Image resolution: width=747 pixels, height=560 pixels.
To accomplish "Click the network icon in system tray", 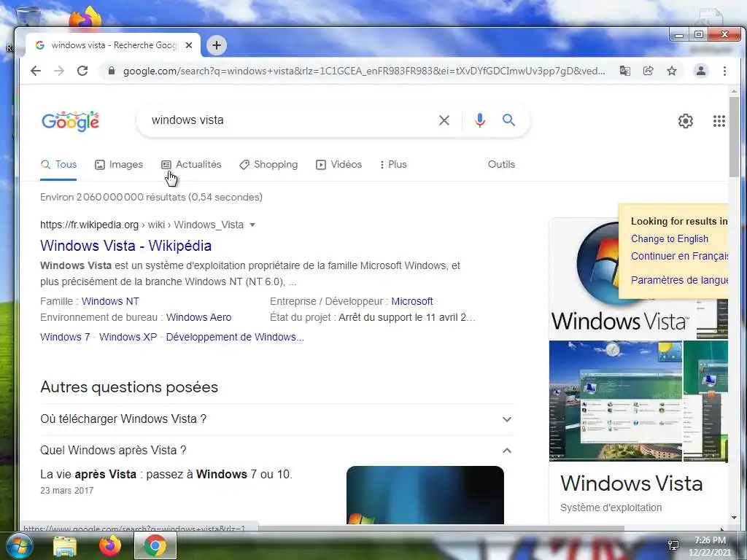I will tap(673, 545).
